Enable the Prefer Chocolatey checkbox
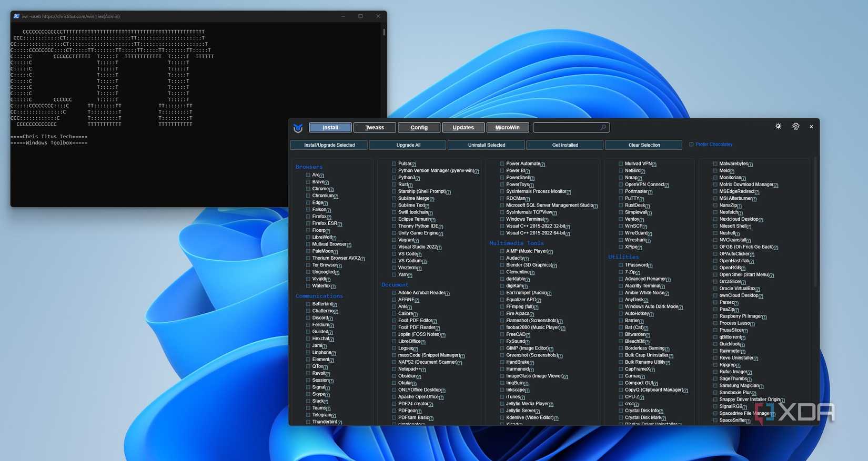868x461 pixels. tap(691, 145)
